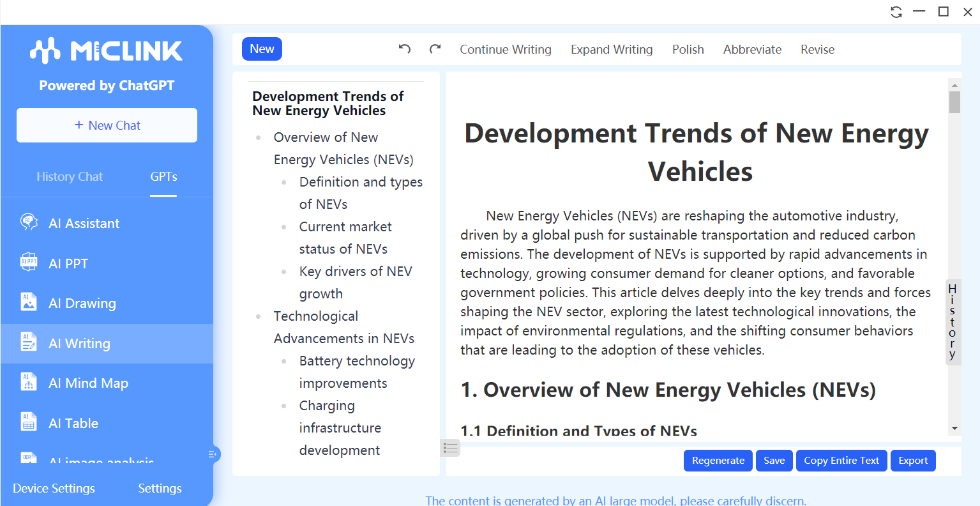The height and width of the screenshot is (506, 980).
Task: Switch to the GPTs tab
Action: click(x=164, y=176)
